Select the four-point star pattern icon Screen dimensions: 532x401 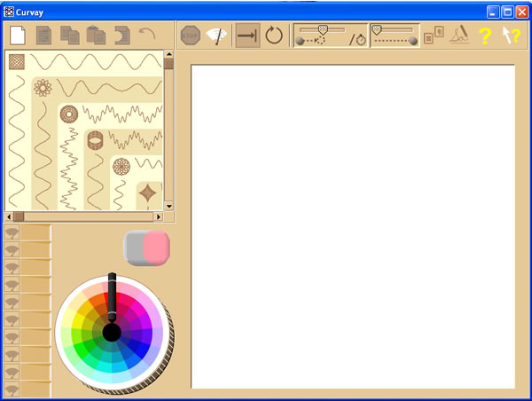(x=147, y=193)
